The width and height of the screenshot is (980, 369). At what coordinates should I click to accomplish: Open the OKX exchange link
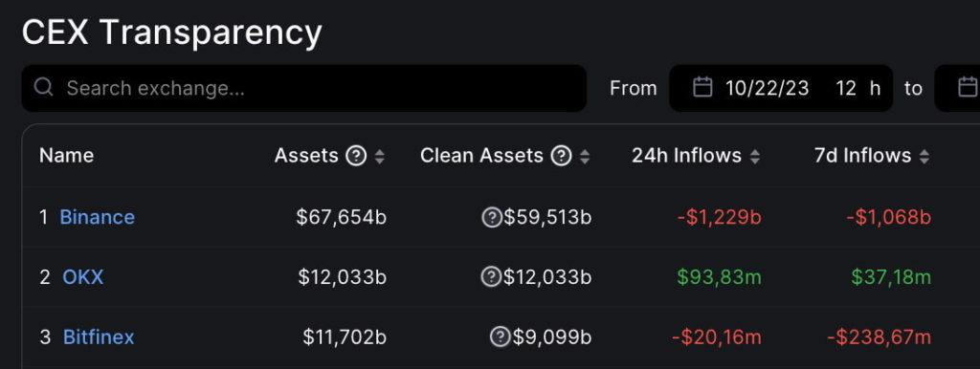point(82,276)
